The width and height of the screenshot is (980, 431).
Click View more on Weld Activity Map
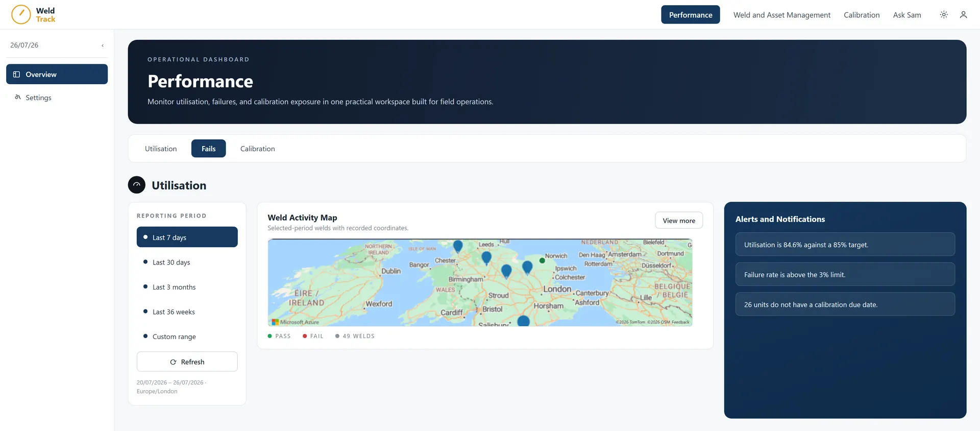[x=678, y=221]
